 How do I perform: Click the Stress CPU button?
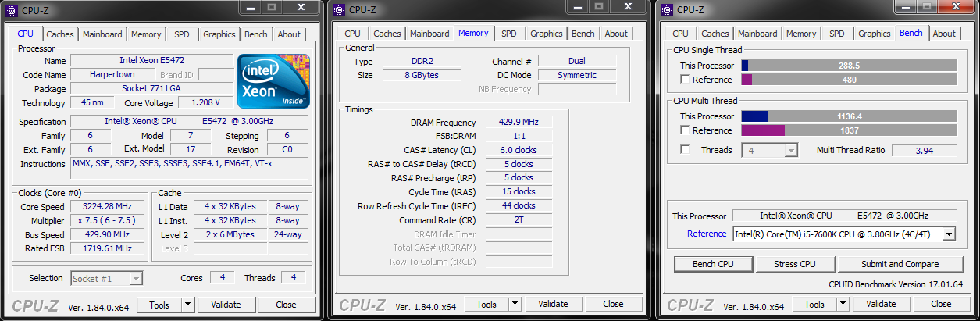[794, 264]
